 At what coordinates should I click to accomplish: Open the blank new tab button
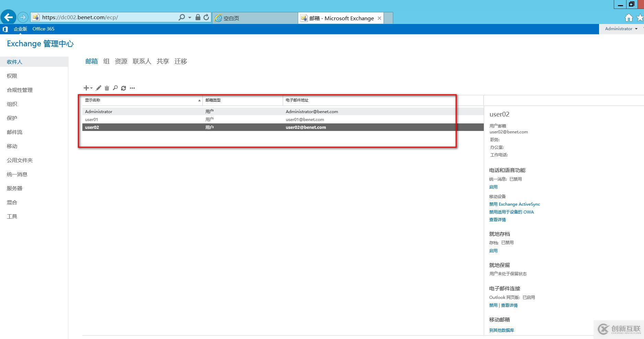coord(388,18)
